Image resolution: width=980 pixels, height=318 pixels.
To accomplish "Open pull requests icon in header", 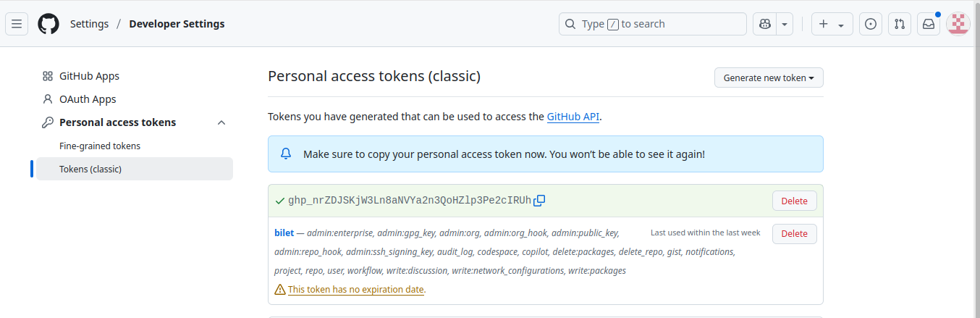I will click(900, 24).
